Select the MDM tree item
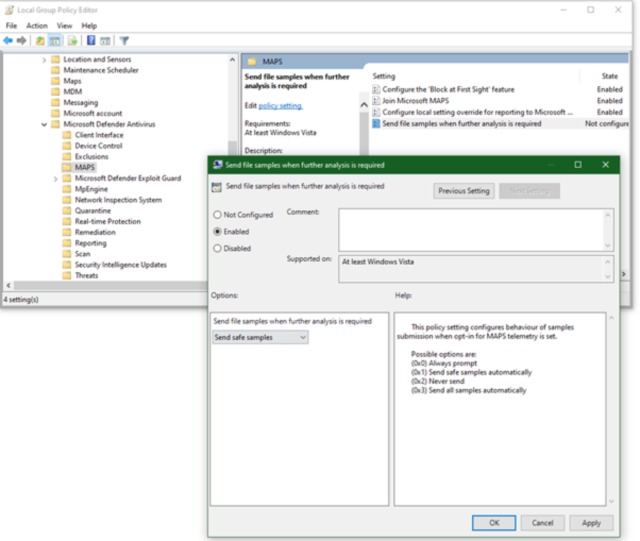The image size is (640, 541). (x=73, y=92)
